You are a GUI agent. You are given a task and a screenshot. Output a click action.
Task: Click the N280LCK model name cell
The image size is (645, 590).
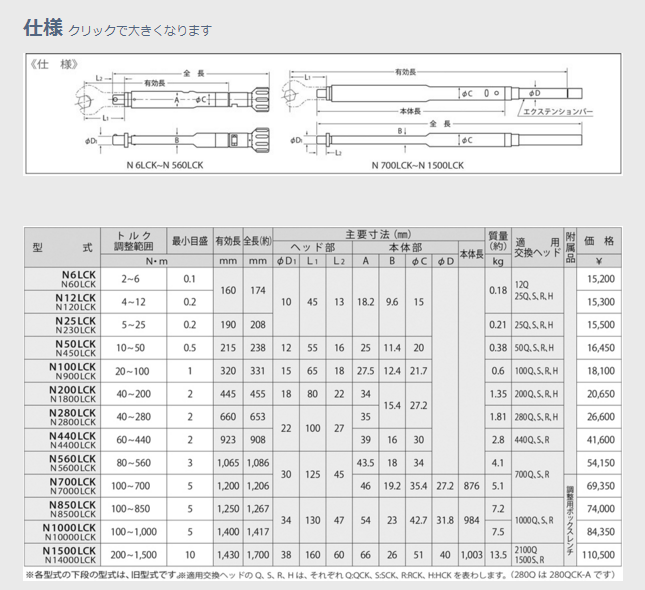pos(62,418)
